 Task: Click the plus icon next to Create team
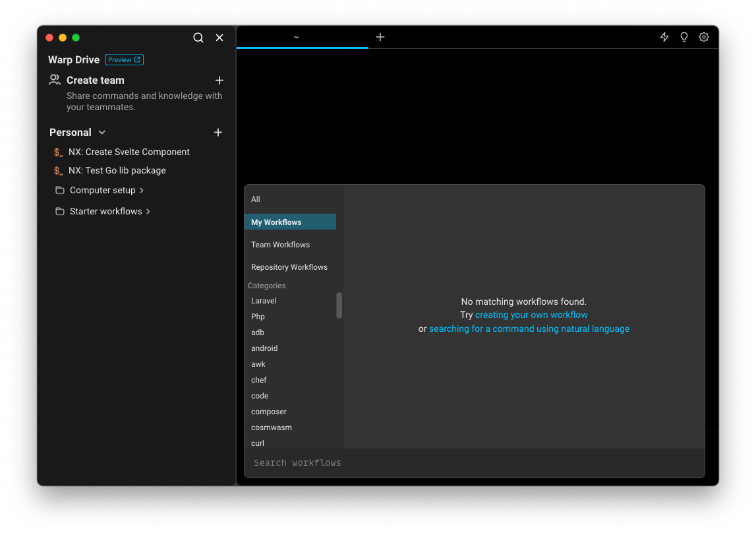219,80
